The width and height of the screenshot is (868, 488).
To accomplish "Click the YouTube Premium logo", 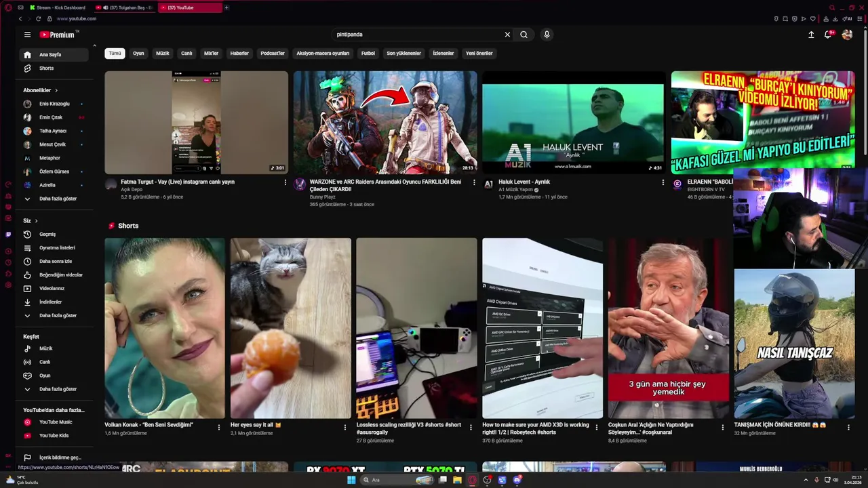I will click(x=58, y=35).
